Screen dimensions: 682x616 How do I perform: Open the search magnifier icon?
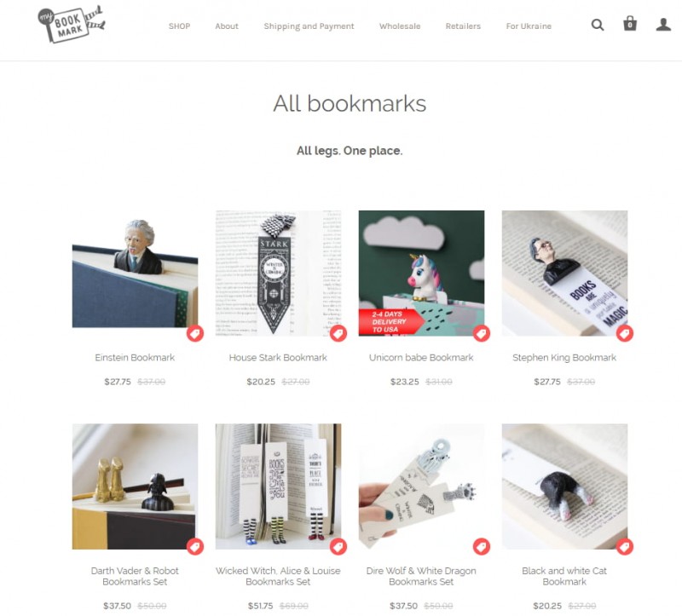coord(598,25)
